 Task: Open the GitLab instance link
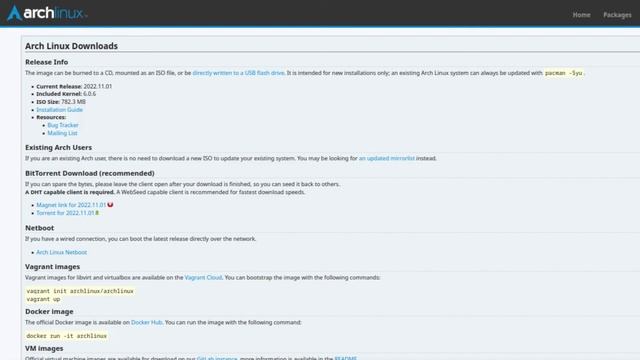coord(217,358)
